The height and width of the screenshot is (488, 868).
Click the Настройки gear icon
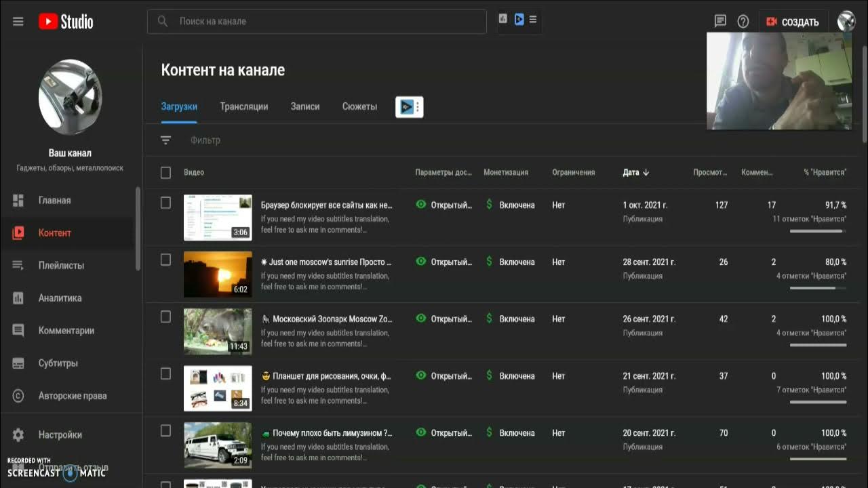18,435
